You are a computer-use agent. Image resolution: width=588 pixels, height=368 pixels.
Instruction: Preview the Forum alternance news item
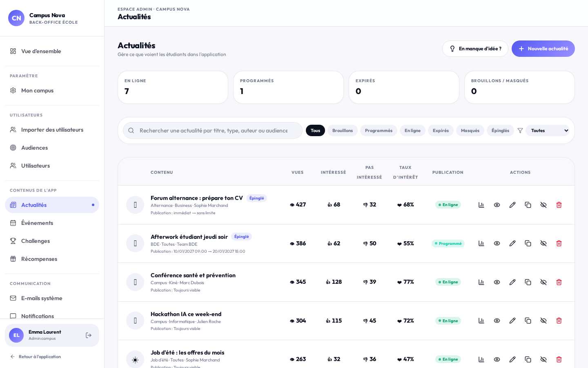(x=497, y=205)
